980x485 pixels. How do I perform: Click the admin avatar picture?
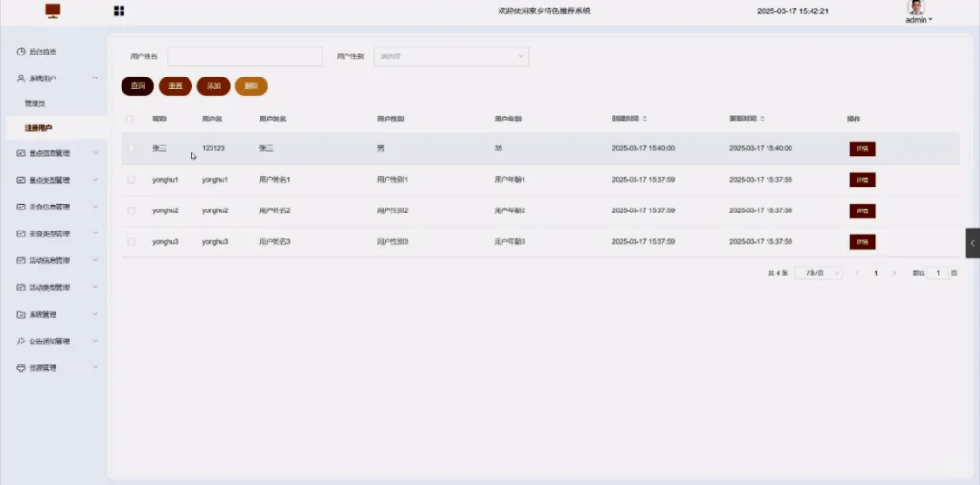point(916,8)
